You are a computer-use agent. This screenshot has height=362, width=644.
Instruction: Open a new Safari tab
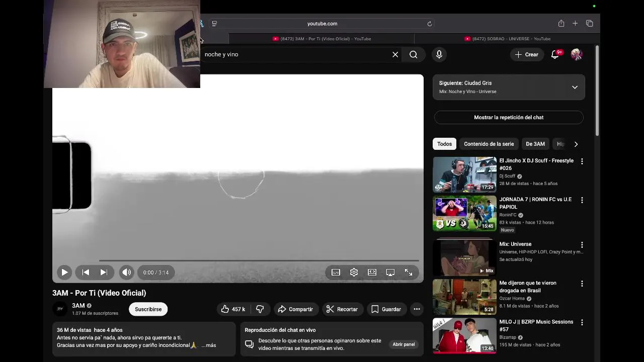(575, 24)
